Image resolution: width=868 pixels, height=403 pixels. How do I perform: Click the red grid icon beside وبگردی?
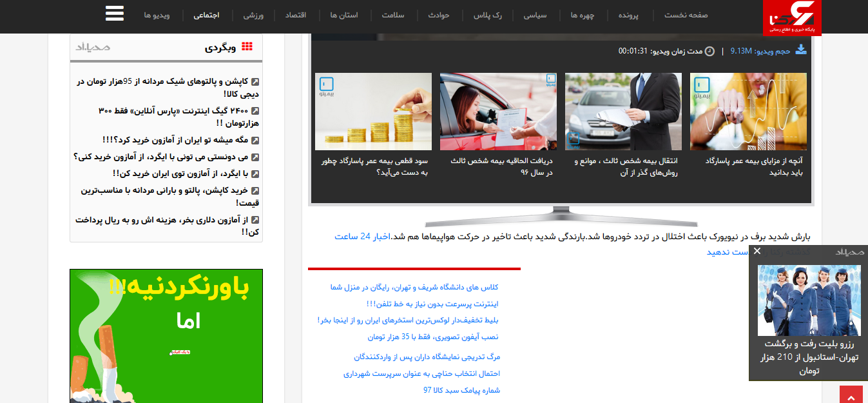point(247,46)
